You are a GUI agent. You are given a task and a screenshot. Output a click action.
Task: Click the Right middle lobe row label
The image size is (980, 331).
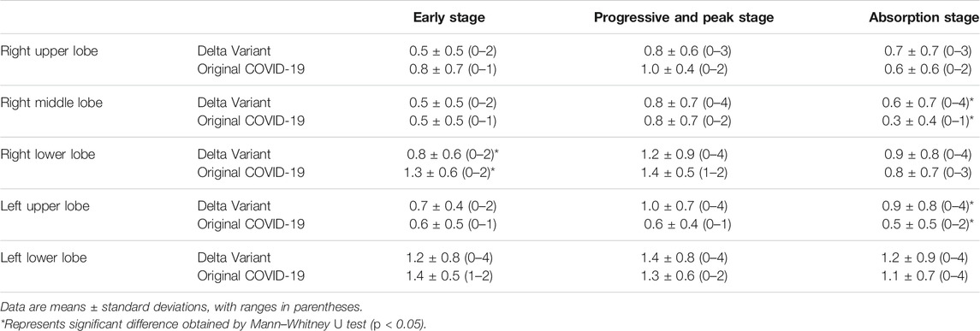pos(50,103)
